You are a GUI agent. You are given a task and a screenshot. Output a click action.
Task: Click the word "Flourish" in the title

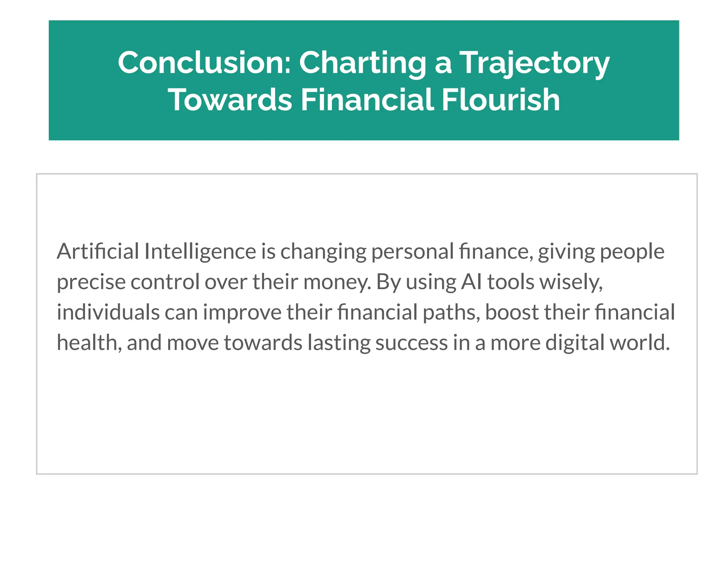pos(501,100)
